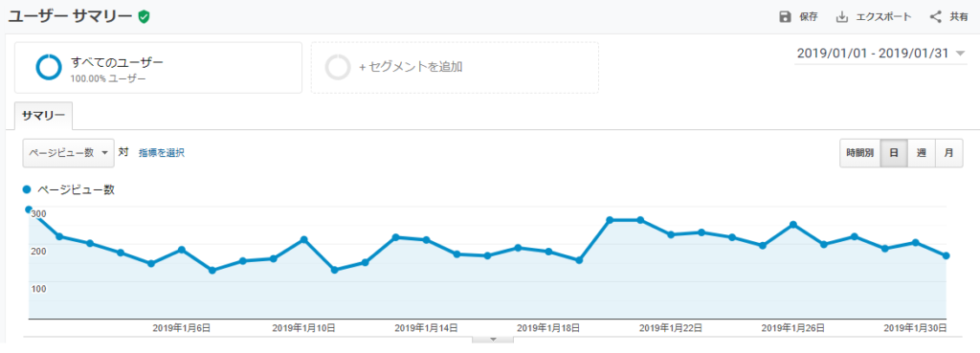The height and width of the screenshot is (353, 980).
Task: Click the 共有 share button
Action: [x=948, y=17]
